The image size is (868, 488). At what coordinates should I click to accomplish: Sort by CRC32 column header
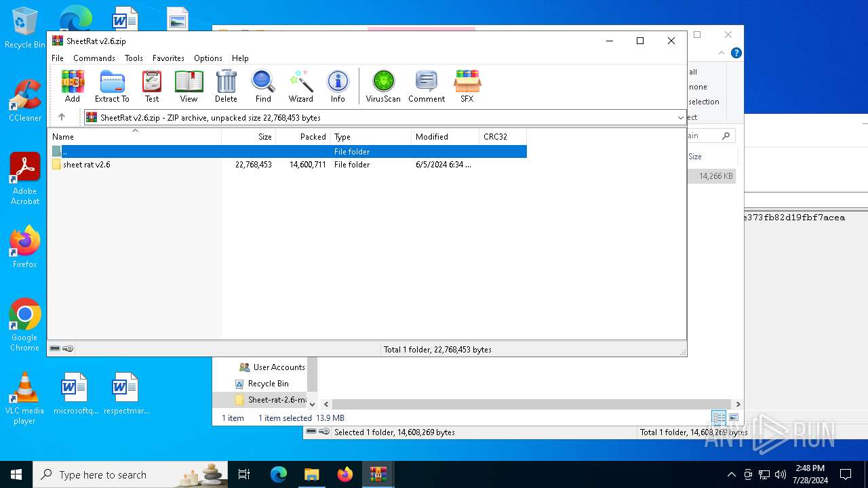click(x=503, y=136)
